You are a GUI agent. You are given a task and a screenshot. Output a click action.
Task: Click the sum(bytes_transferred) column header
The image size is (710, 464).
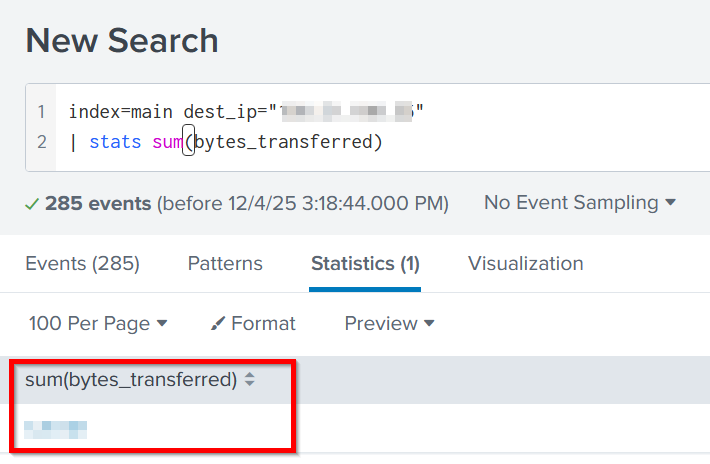[x=130, y=380]
